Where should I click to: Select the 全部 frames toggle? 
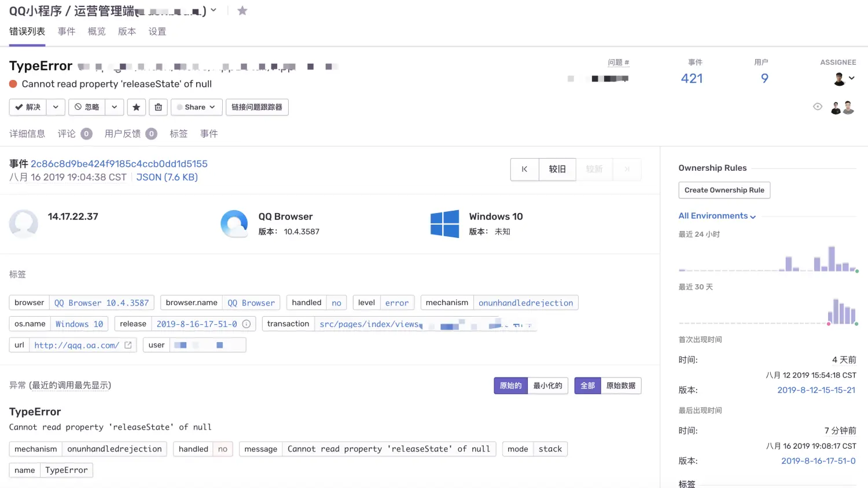(x=588, y=386)
